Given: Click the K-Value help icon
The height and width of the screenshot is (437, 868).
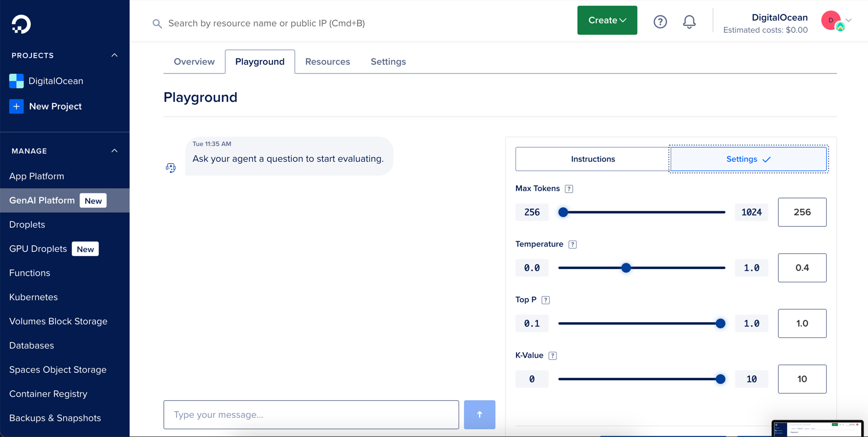Looking at the screenshot, I should (553, 356).
